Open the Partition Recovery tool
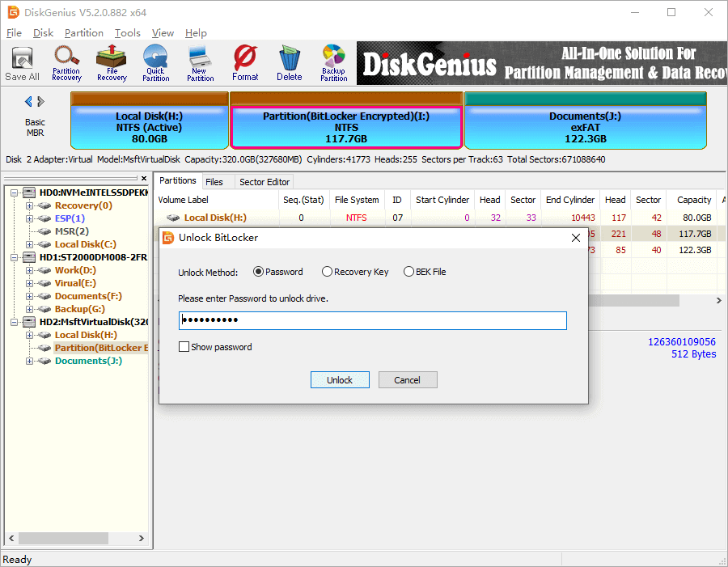Screen dimensions: 728x567 pyautogui.click(x=66, y=63)
